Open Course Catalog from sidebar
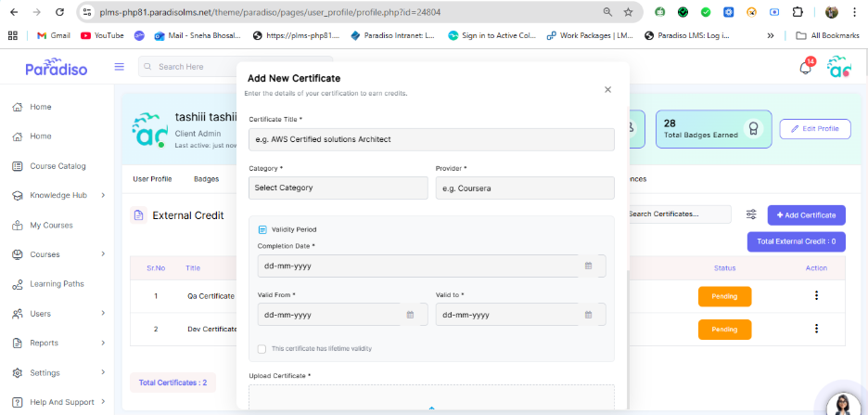 click(x=57, y=166)
